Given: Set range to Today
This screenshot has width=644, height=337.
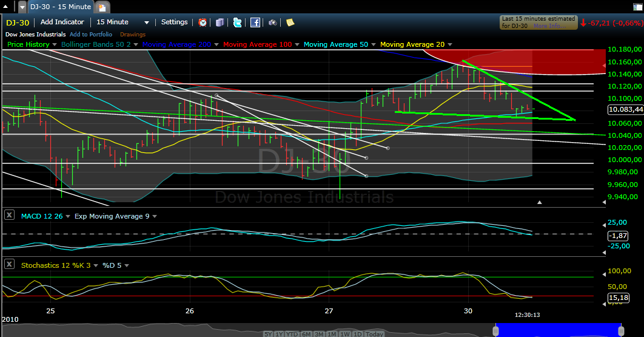Looking at the screenshot, I should (x=374, y=334).
